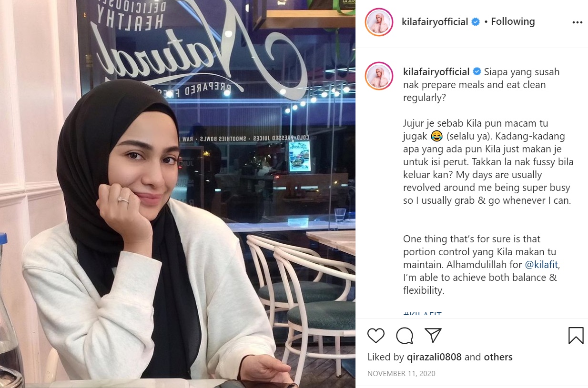Open the three-dot more options menu

pyautogui.click(x=577, y=22)
